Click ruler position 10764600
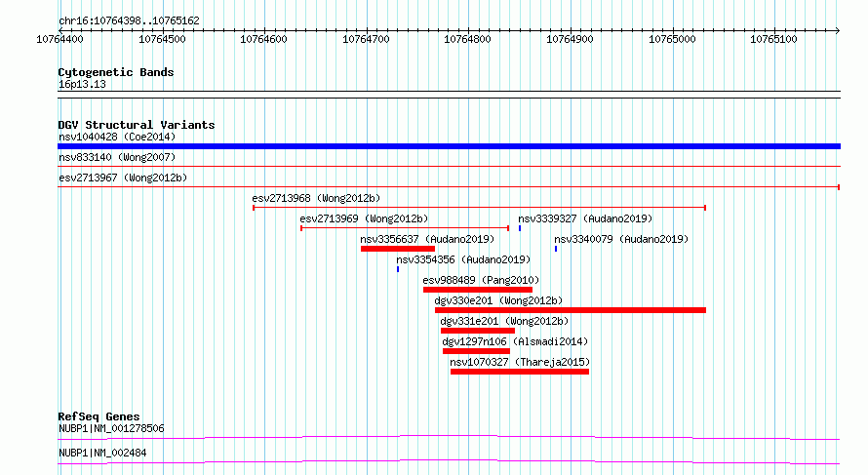The height and width of the screenshot is (475, 868). [x=263, y=39]
